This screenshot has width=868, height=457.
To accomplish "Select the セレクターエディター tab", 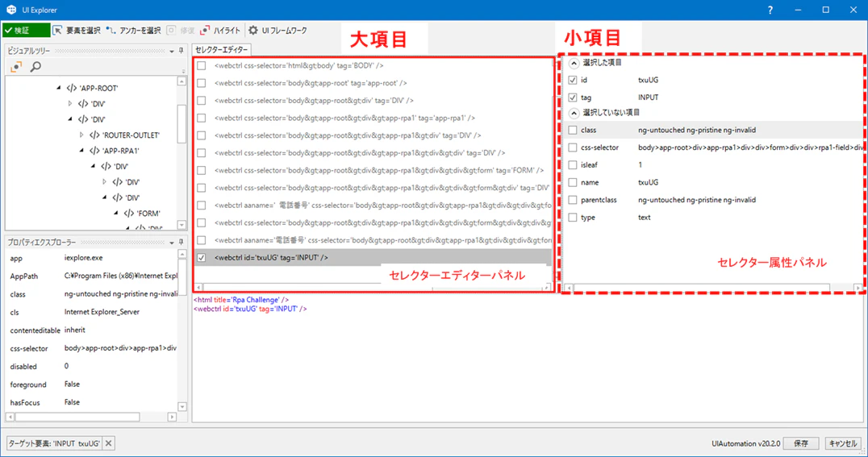I will point(221,50).
